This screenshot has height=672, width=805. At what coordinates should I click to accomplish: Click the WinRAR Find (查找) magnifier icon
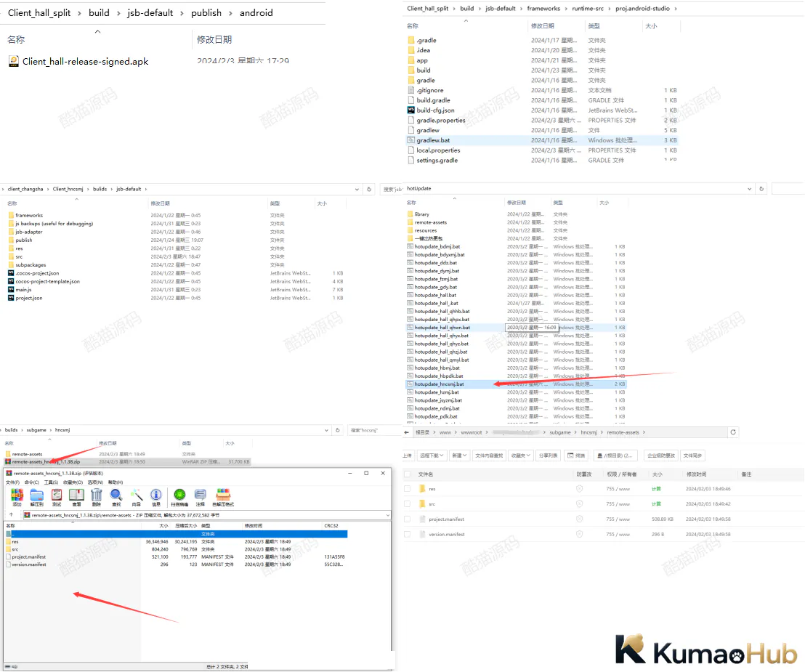click(116, 497)
